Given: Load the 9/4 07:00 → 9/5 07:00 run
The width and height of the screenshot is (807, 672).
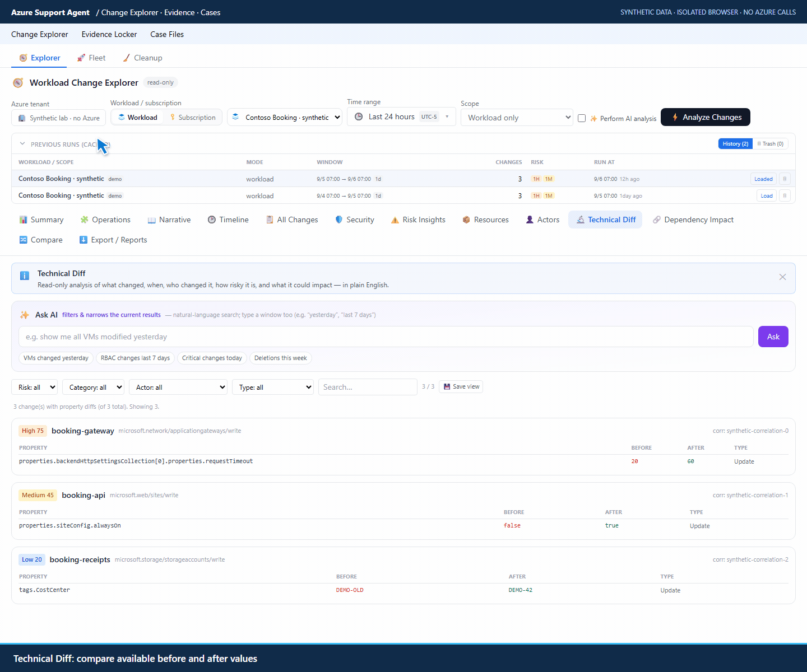Looking at the screenshot, I should 767,196.
